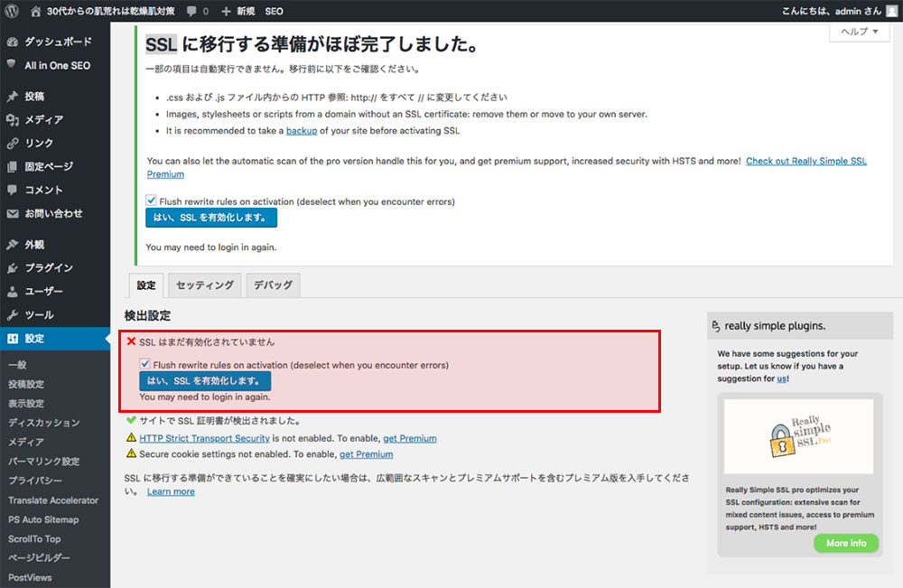
Task: Click the site name in the admin bar
Action: [110, 11]
